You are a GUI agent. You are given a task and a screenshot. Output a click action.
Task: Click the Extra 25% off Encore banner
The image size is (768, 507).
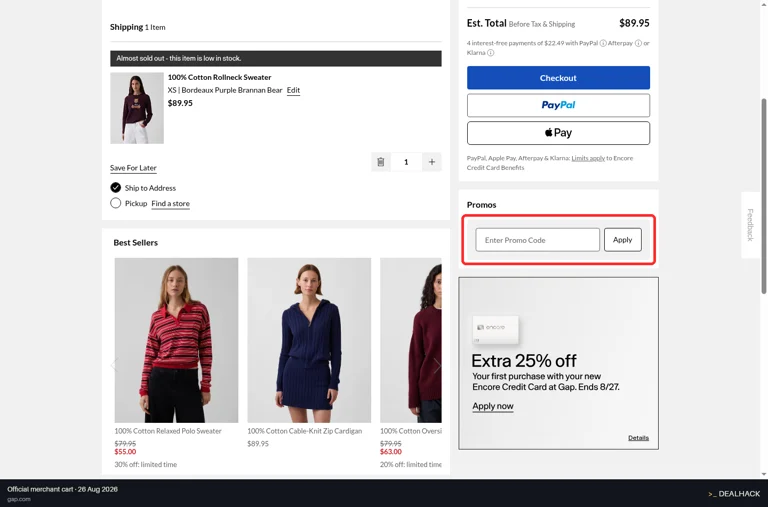click(558, 363)
